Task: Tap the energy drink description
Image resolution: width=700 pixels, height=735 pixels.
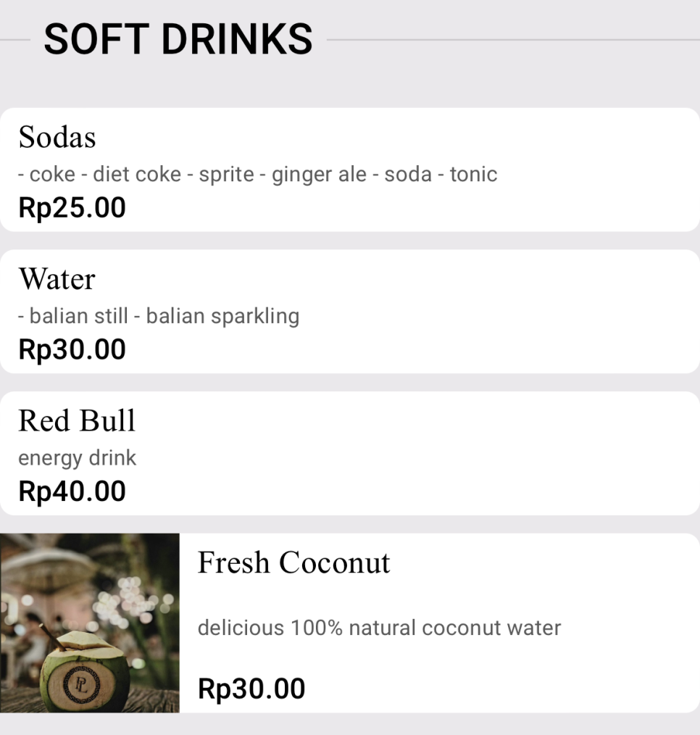Action: click(x=78, y=458)
